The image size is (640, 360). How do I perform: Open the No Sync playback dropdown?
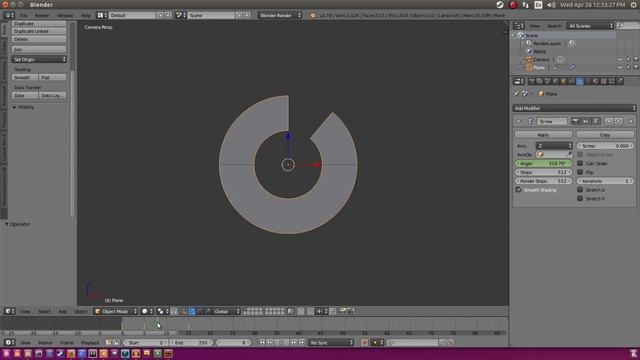331,342
